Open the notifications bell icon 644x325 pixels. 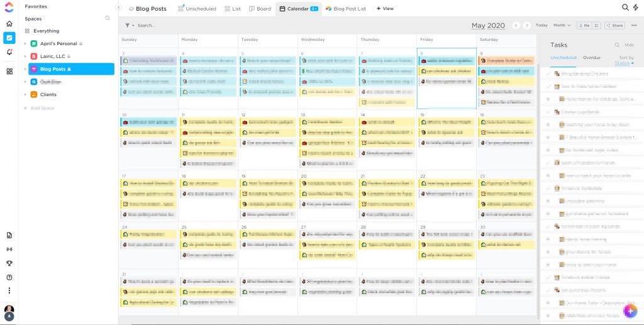(x=9, y=52)
